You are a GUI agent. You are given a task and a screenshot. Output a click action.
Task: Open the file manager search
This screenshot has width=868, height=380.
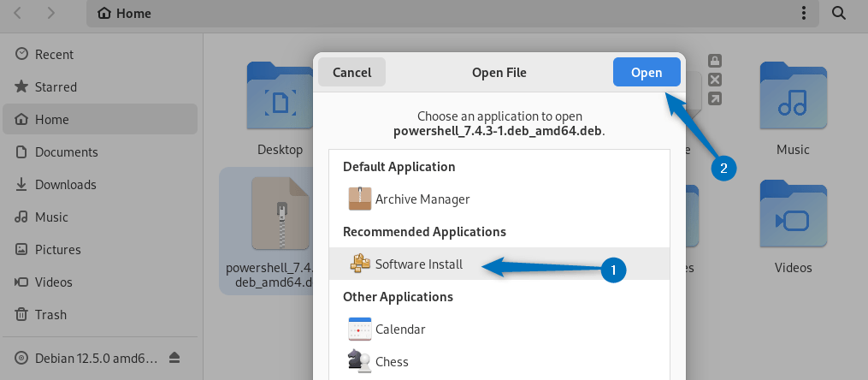(x=840, y=13)
